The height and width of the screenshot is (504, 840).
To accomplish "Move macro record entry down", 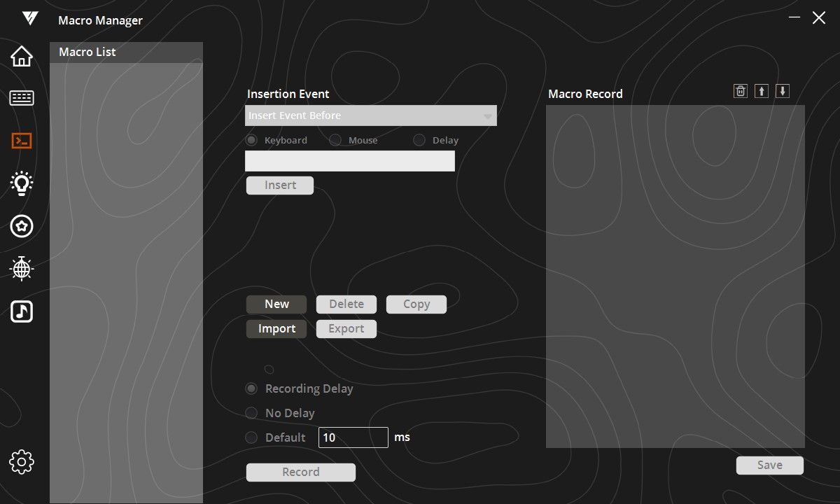I will [783, 91].
